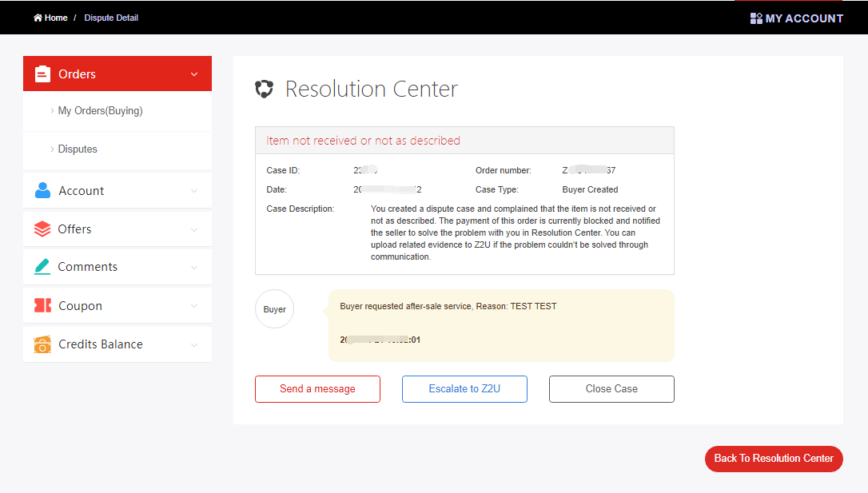868x493 pixels.
Task: Click the Credits Balance wallet icon
Action: point(42,344)
